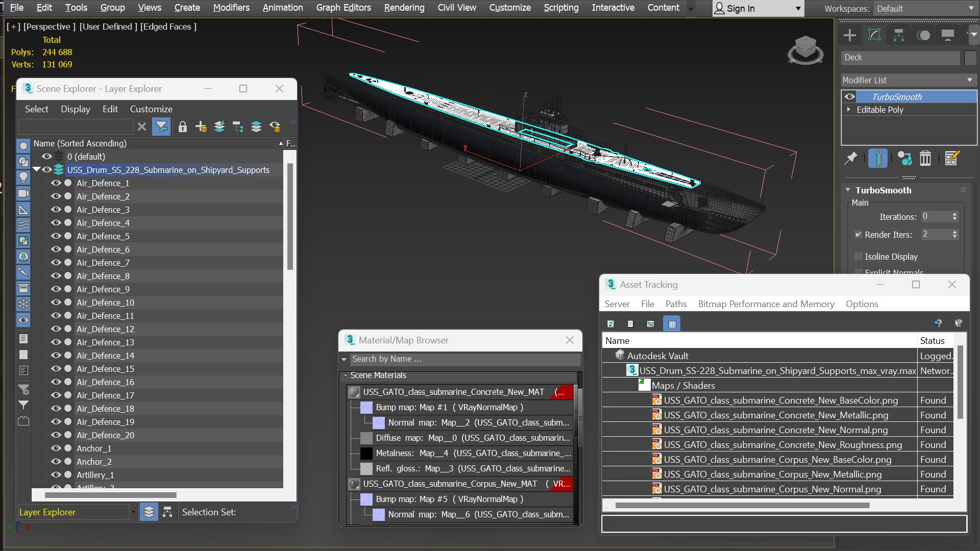Viewport: 980px width, 551px height.
Task: Click the object color swatch beside Deck
Action: click(x=970, y=58)
